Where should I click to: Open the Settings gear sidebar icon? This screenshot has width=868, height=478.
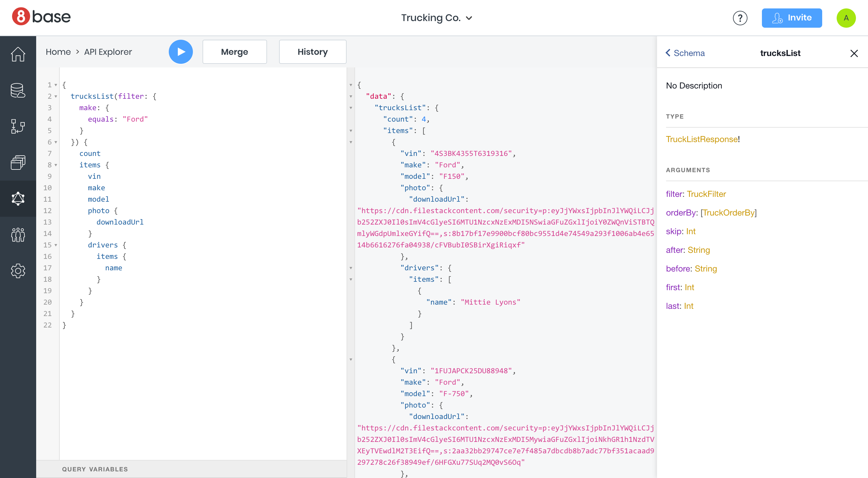tap(18, 271)
